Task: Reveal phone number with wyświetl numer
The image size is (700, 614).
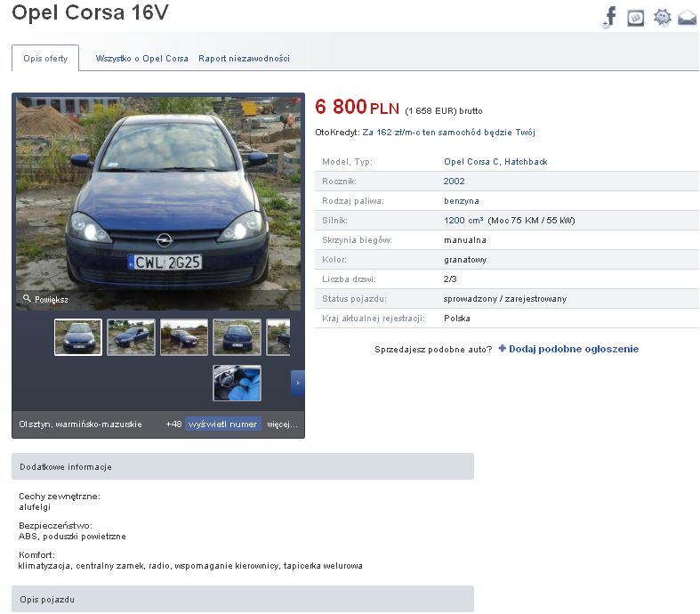Action: click(222, 424)
